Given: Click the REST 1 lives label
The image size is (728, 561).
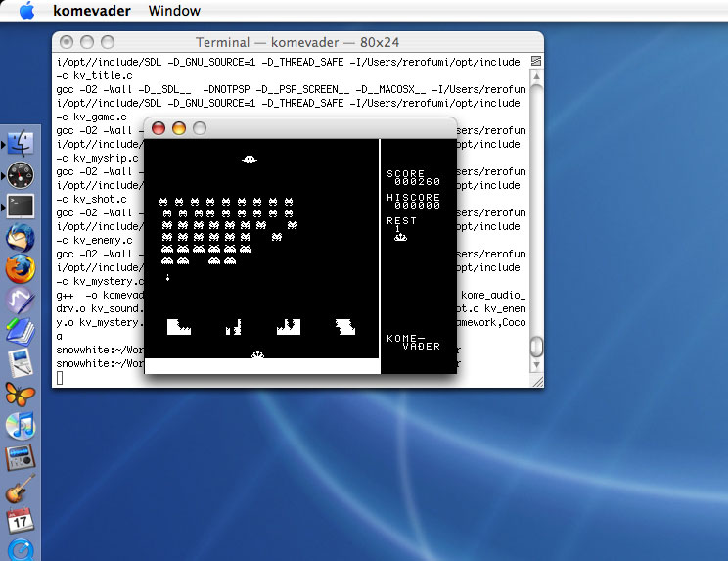Looking at the screenshot, I should click(401, 224).
